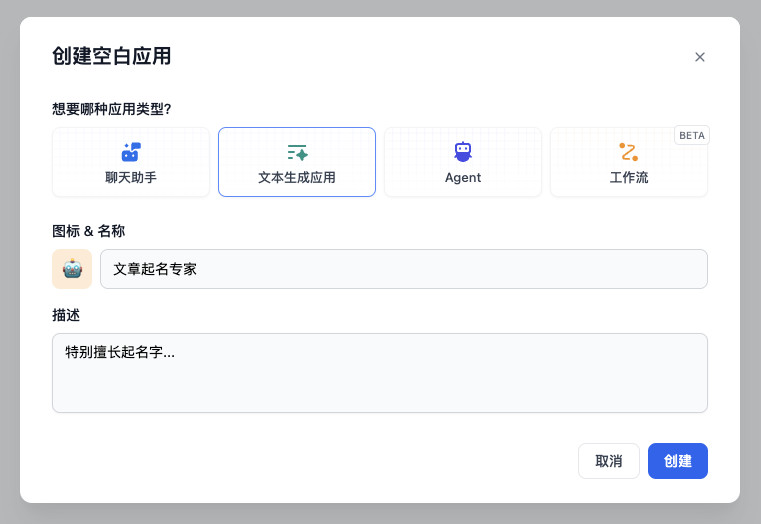Cancel with the 取消 button
This screenshot has height=524, width=761.
(x=609, y=461)
